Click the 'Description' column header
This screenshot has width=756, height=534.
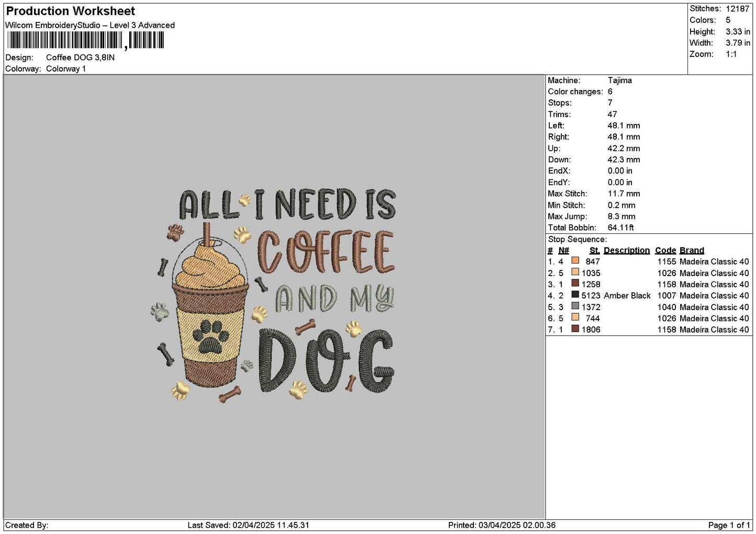[x=626, y=251]
